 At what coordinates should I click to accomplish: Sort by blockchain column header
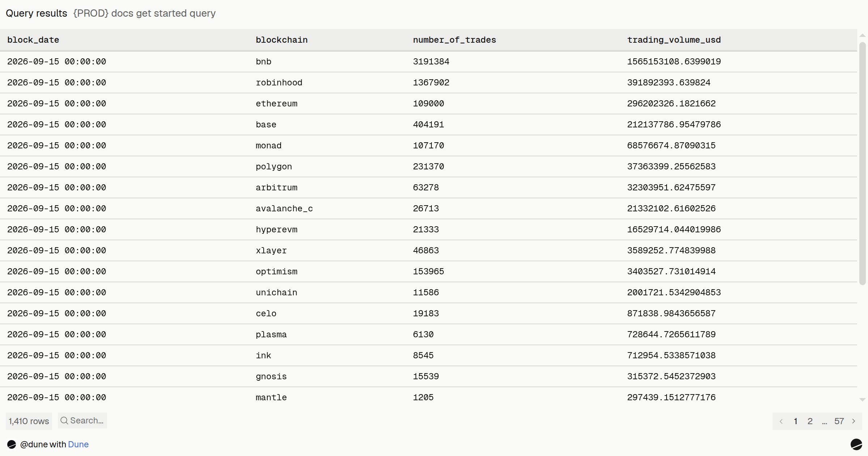[282, 40]
